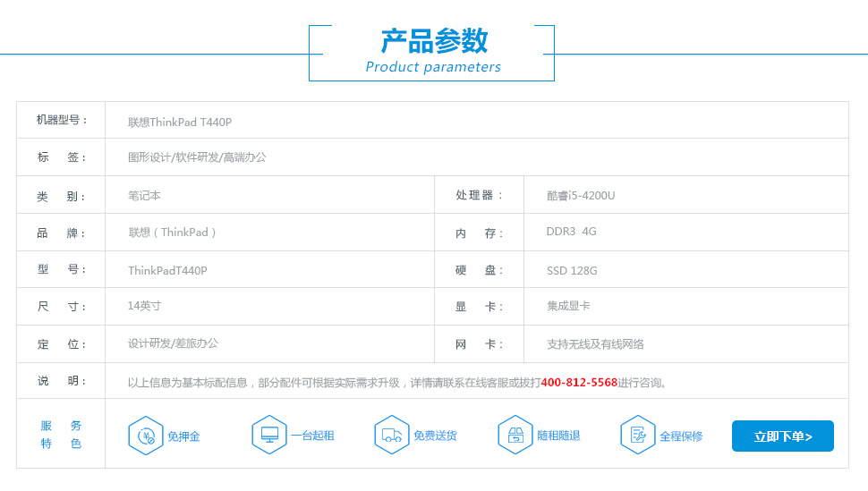Screen dimensions: 868x491
Task: Click the 全程保修 repair icon
Action: [x=638, y=435]
